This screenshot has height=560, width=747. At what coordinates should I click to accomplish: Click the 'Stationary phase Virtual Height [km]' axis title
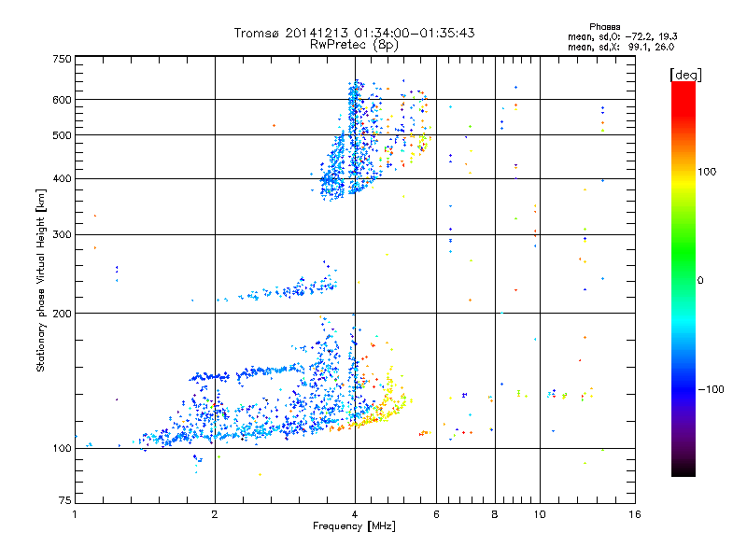point(41,281)
